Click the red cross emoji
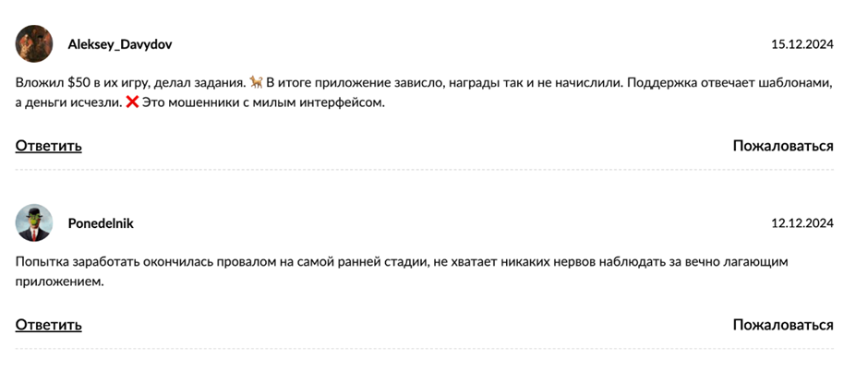This screenshot has width=868, height=383. [x=132, y=102]
